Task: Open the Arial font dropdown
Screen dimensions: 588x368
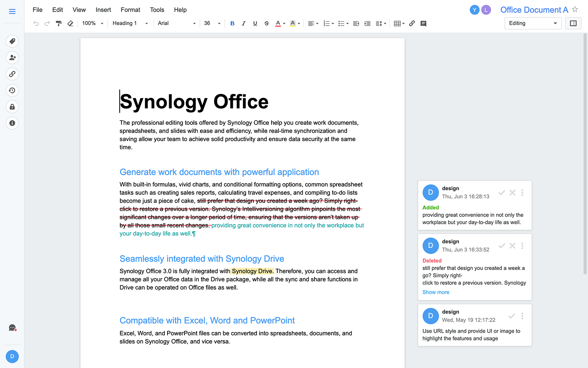Action: coord(177,24)
